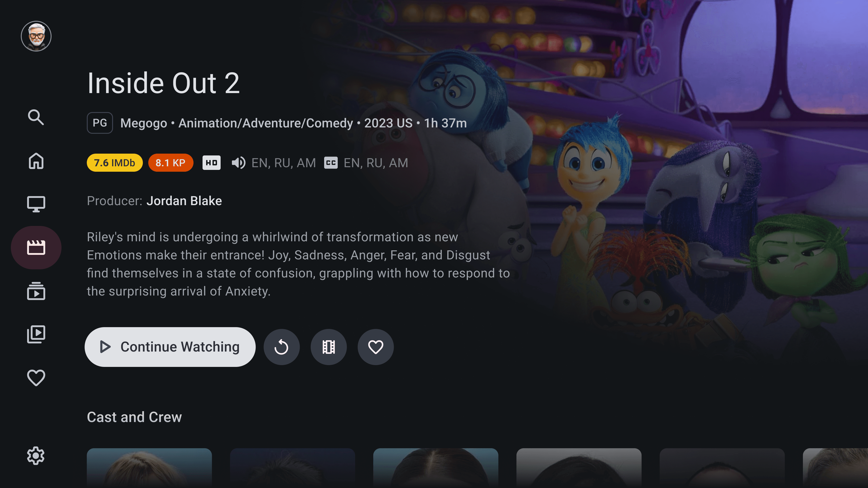This screenshot has width=868, height=488.
Task: Go to Home via sidebar house icon
Action: [x=36, y=161]
